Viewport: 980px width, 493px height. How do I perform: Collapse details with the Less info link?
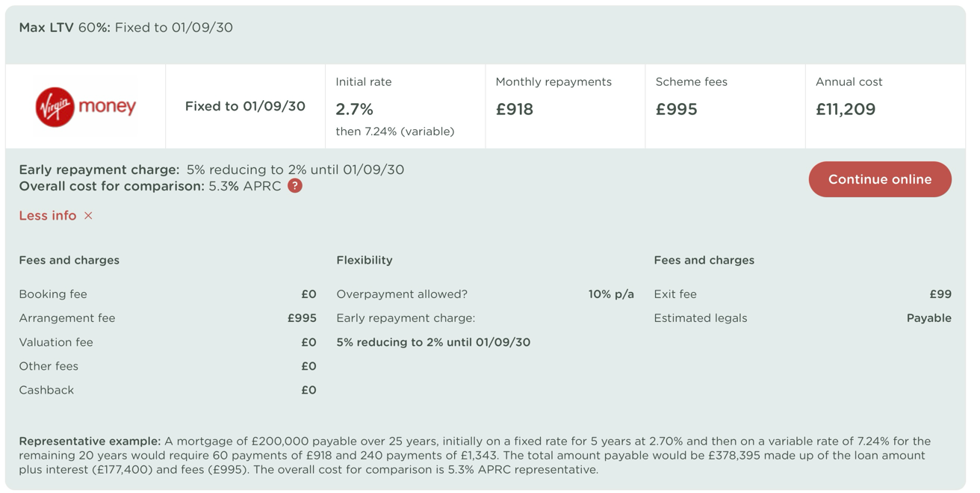tap(48, 216)
